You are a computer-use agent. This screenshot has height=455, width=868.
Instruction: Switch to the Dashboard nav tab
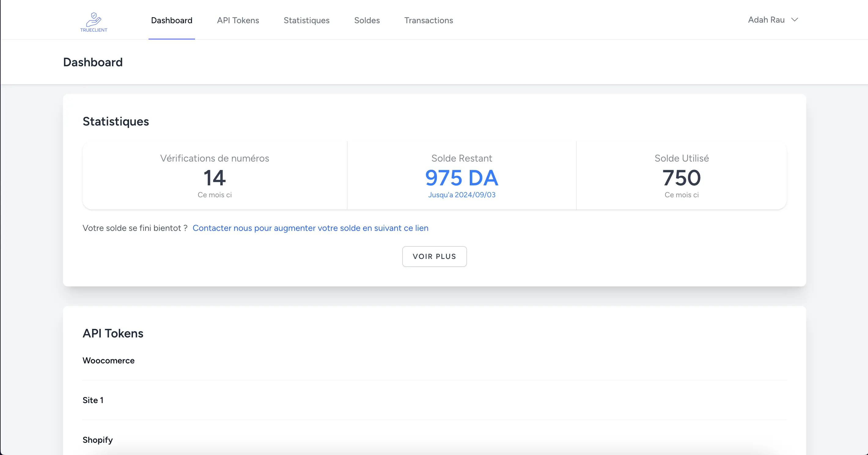(x=171, y=20)
